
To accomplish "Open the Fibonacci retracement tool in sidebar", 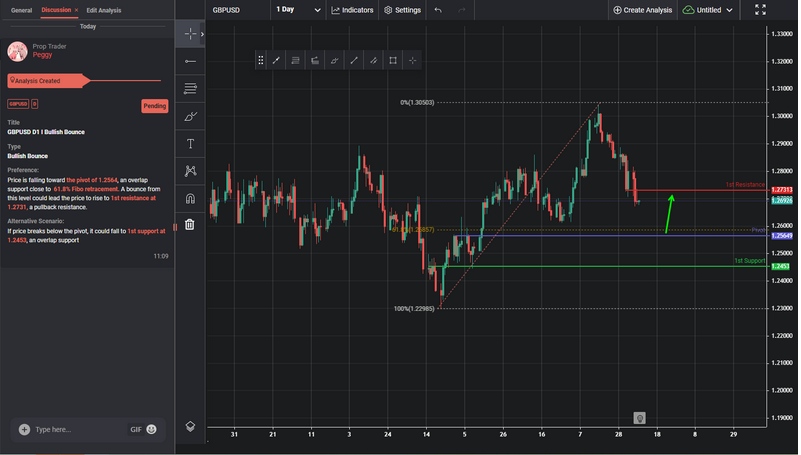I will 190,89.
